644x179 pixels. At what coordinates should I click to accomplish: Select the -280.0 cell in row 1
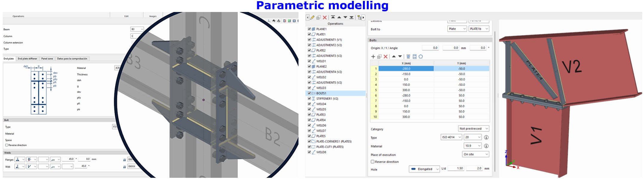[406, 69]
